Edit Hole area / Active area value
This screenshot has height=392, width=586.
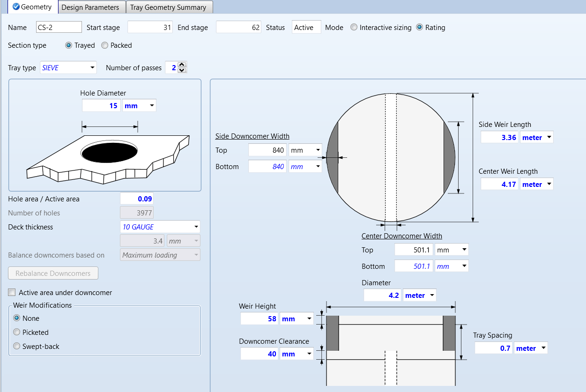coord(136,199)
